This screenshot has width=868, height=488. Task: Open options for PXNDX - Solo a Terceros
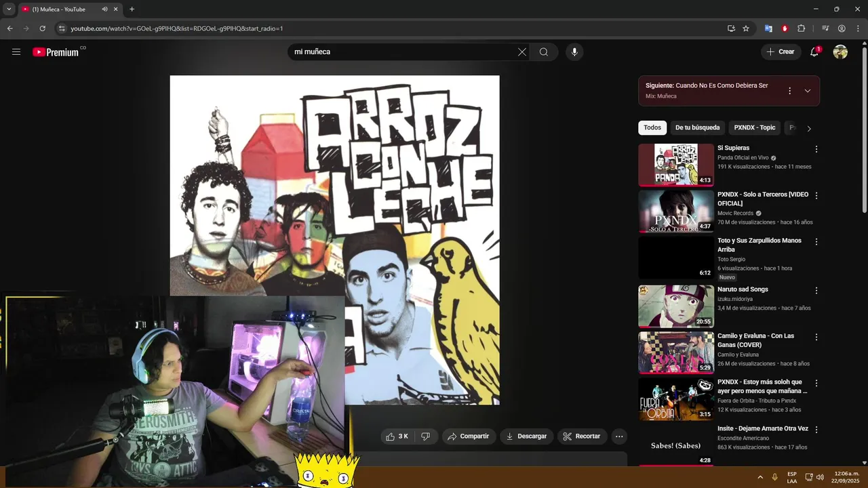[x=816, y=195]
